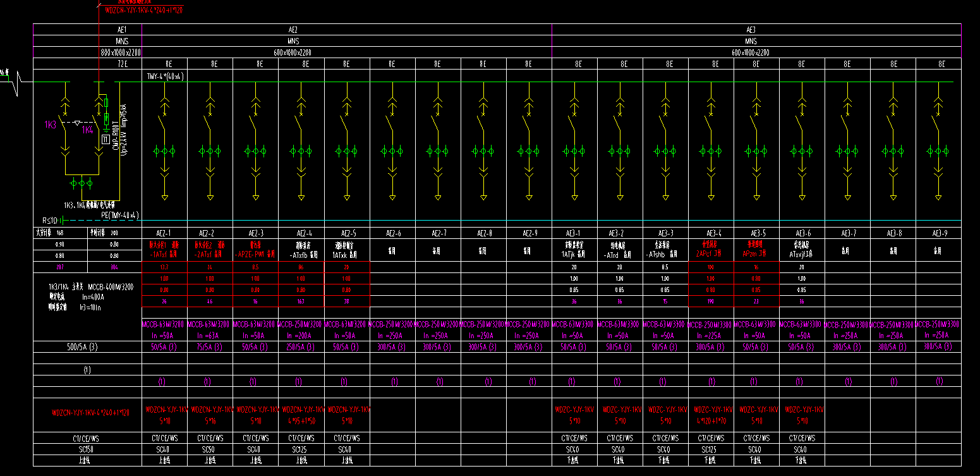This screenshot has width=980, height=476.
Task: Click the AE3-4 circuit number cell
Action: pos(710,233)
